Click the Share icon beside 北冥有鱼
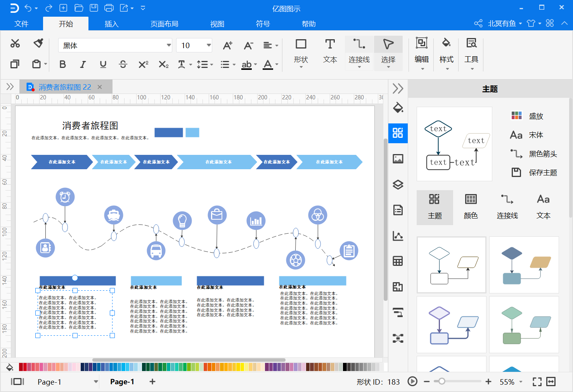Image resolution: width=573 pixels, height=392 pixels. point(478,23)
